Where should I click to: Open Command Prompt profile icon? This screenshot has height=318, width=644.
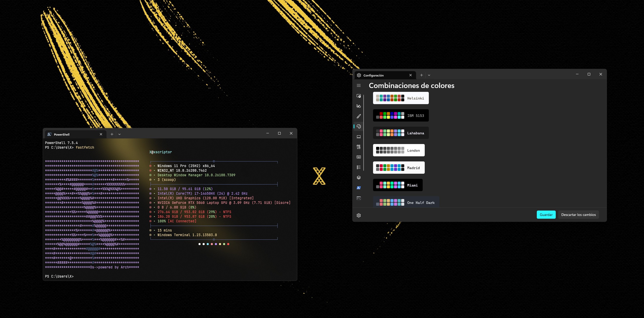click(x=359, y=198)
